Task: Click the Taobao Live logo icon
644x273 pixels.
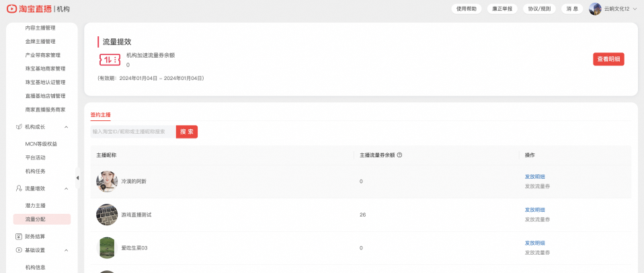Action: [x=12, y=9]
